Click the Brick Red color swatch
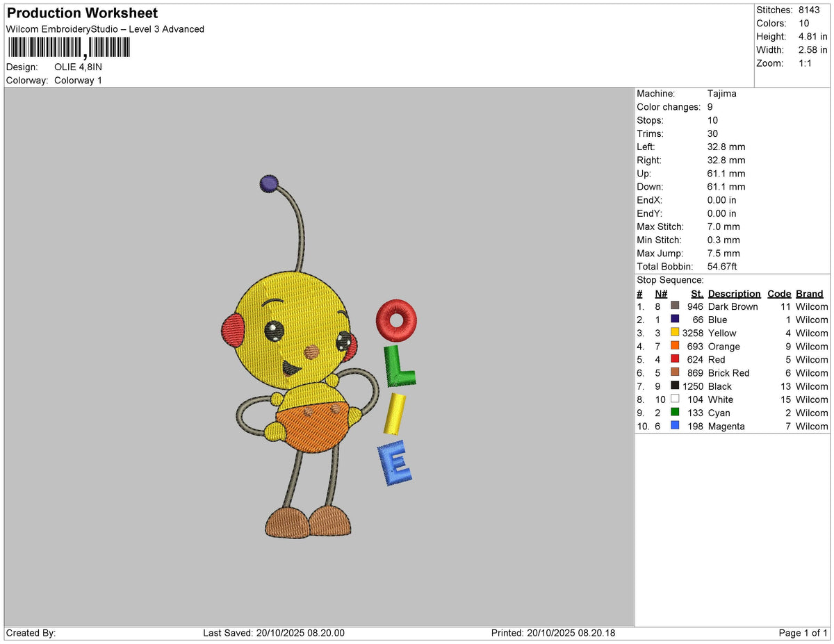The height and width of the screenshot is (644, 834). (675, 372)
